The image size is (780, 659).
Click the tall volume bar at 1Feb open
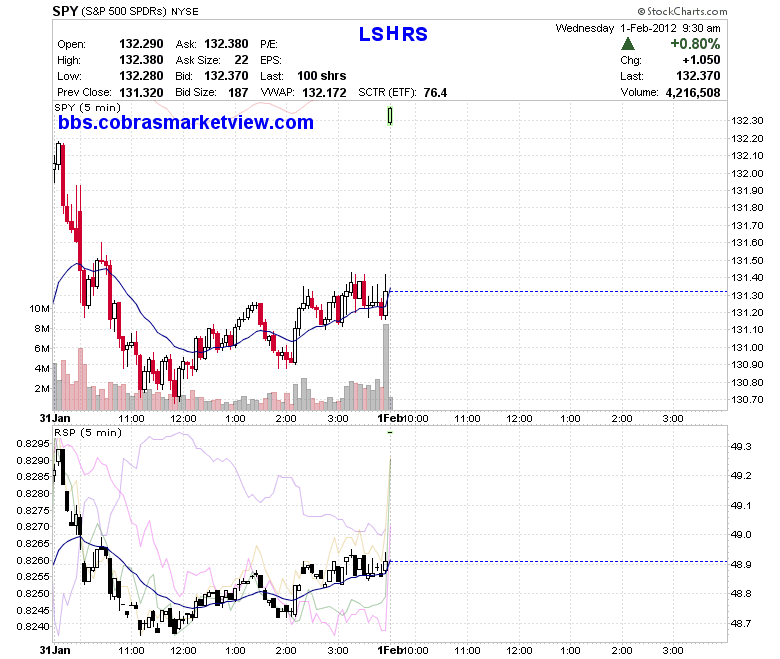[x=386, y=367]
